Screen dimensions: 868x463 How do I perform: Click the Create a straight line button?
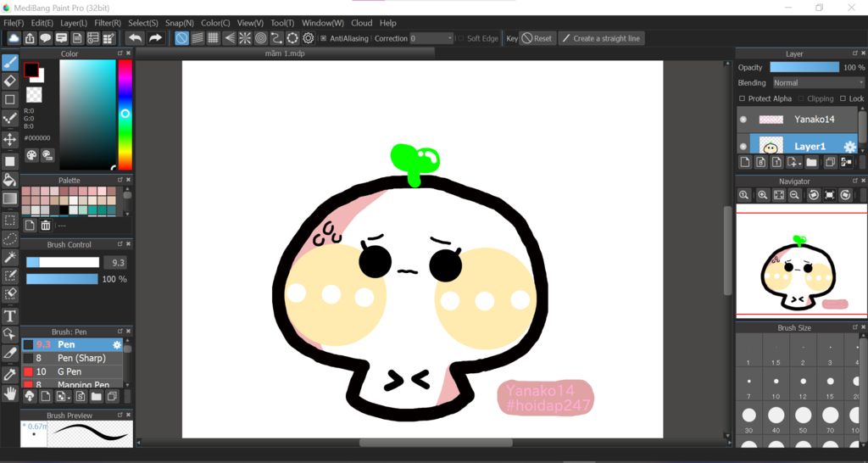click(x=601, y=38)
